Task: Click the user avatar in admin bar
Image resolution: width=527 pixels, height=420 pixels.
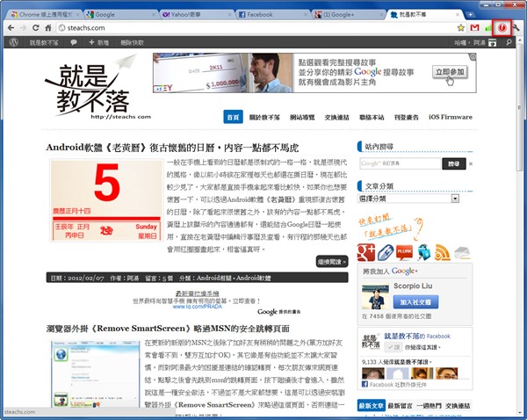Action: [x=492, y=42]
